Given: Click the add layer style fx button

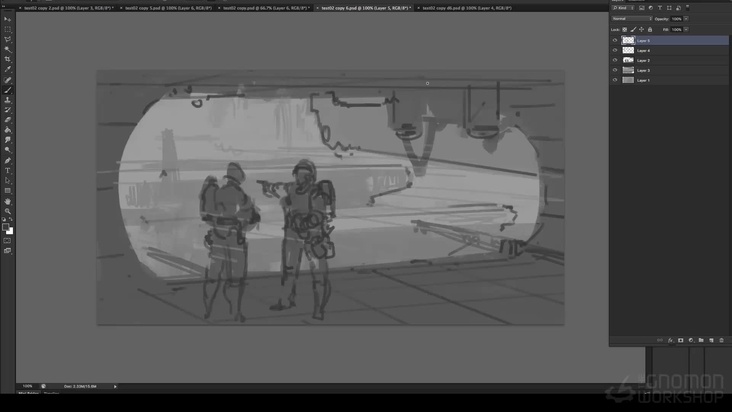Looking at the screenshot, I should (670, 341).
